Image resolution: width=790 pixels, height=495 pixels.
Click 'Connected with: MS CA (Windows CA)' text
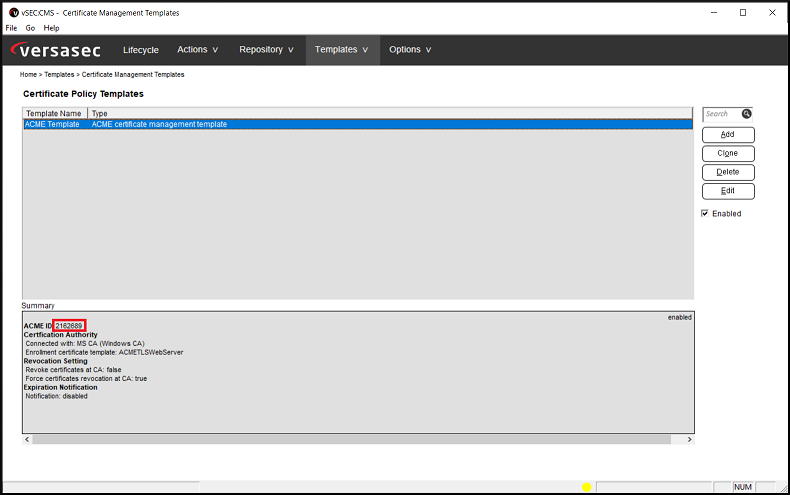click(x=85, y=344)
